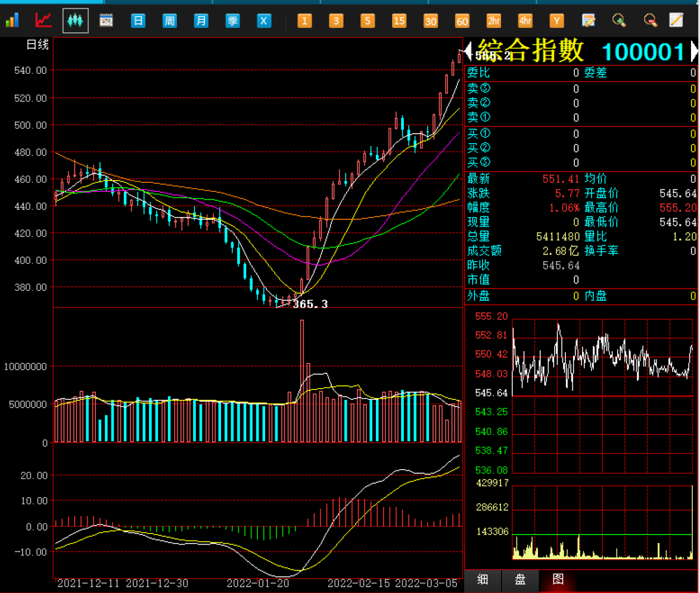700x593 pixels.
Task: Click the 日线 chart period label
Action: point(38,45)
